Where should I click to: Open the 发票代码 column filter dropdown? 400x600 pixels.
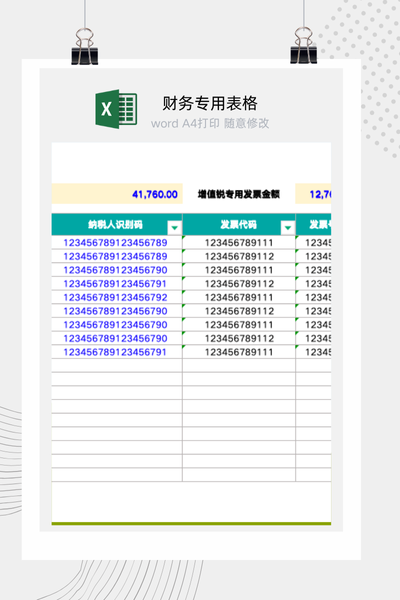coord(288,228)
